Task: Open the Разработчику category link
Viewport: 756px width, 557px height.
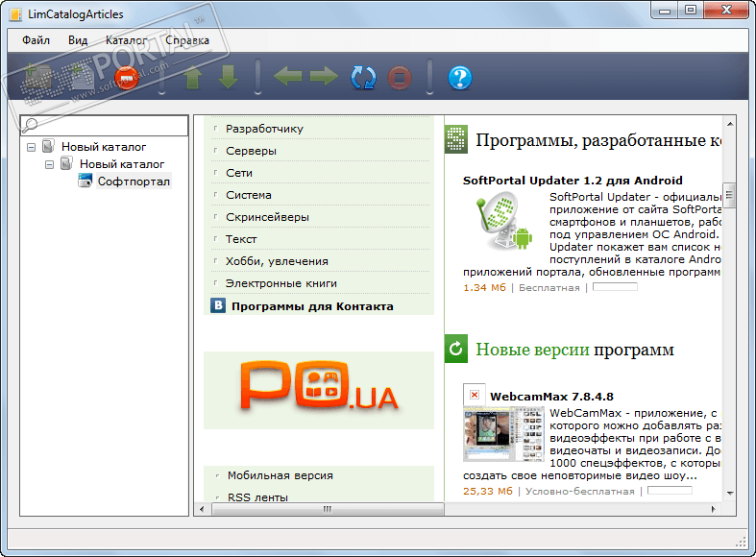Action: click(x=265, y=129)
